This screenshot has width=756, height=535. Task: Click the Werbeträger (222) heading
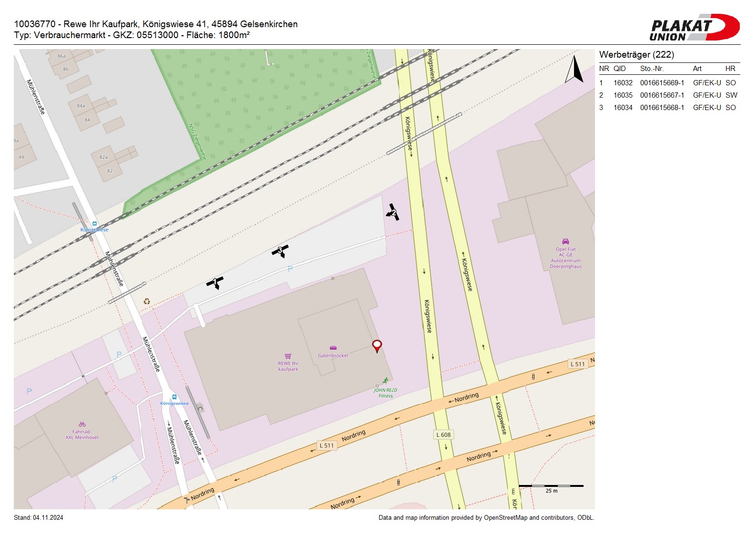pyautogui.click(x=636, y=55)
